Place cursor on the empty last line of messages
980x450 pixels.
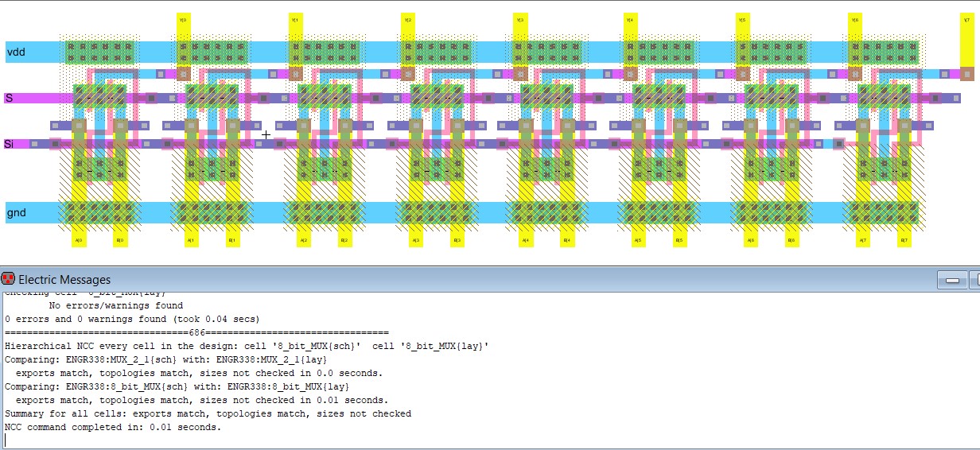tap(239, 440)
